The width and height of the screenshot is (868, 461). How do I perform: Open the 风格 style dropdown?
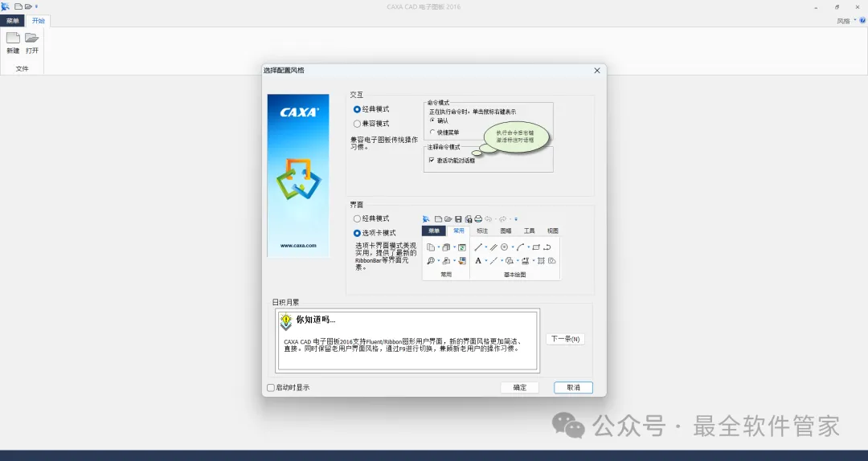click(x=846, y=21)
